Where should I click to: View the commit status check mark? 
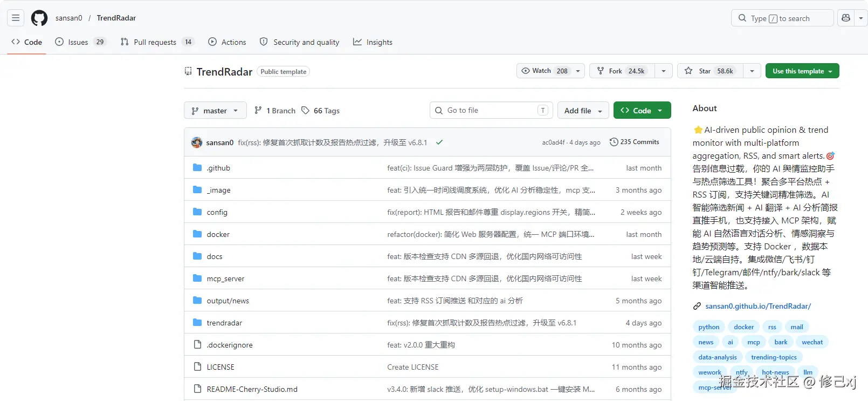coord(439,142)
